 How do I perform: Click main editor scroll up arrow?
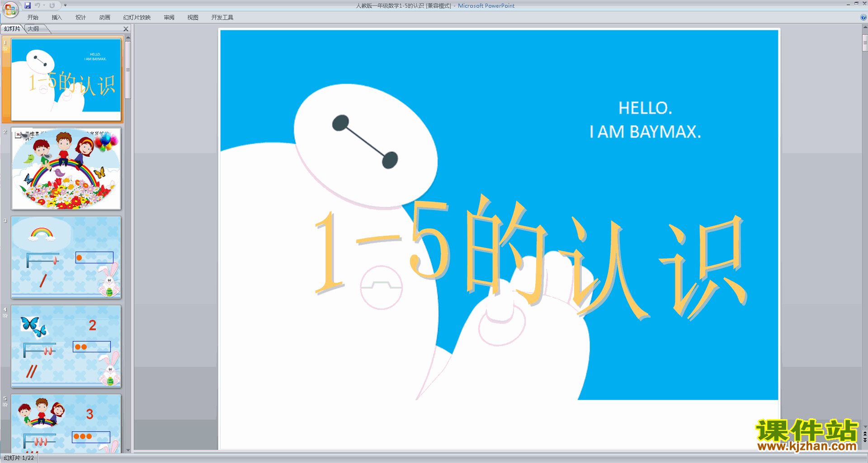[865, 27]
